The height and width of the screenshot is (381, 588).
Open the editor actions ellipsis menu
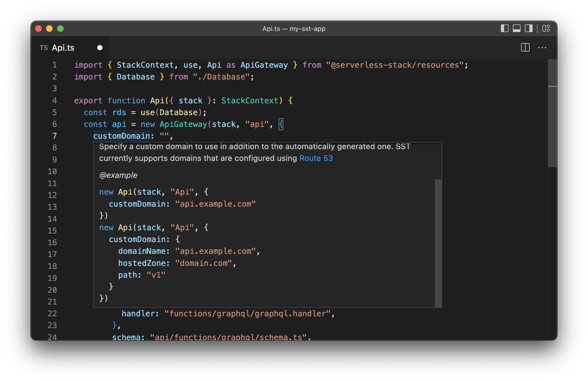[x=542, y=48]
